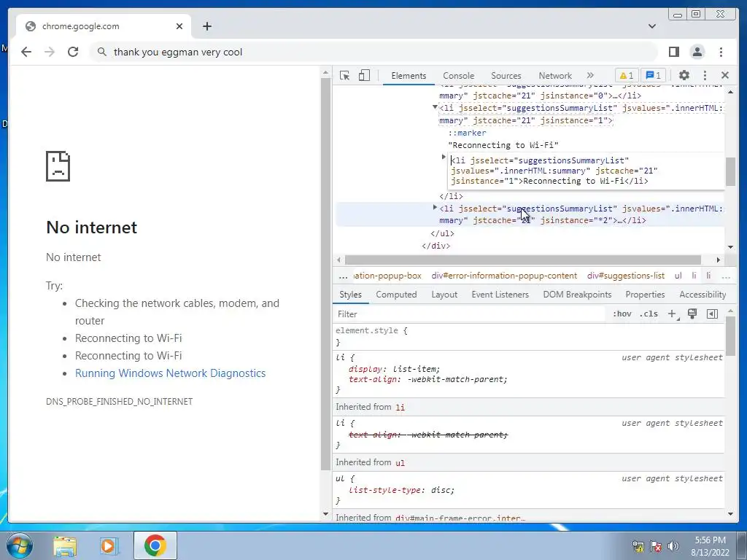Activate the inspect element picker icon

click(x=344, y=75)
